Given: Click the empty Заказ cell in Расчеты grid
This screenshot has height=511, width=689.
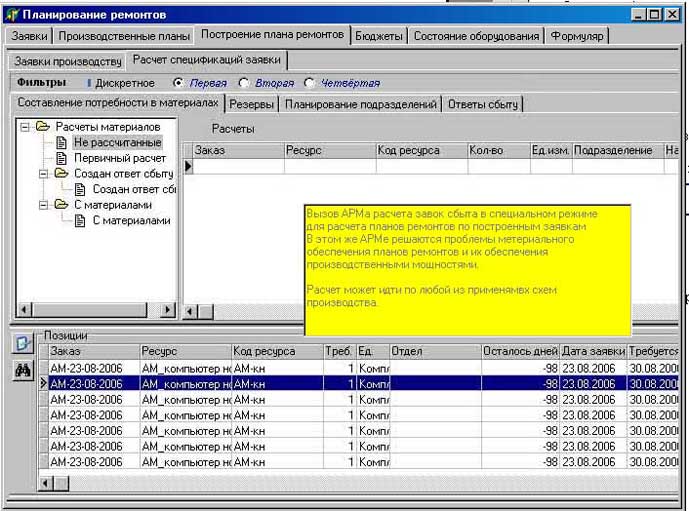Looking at the screenshot, I should pos(239,167).
